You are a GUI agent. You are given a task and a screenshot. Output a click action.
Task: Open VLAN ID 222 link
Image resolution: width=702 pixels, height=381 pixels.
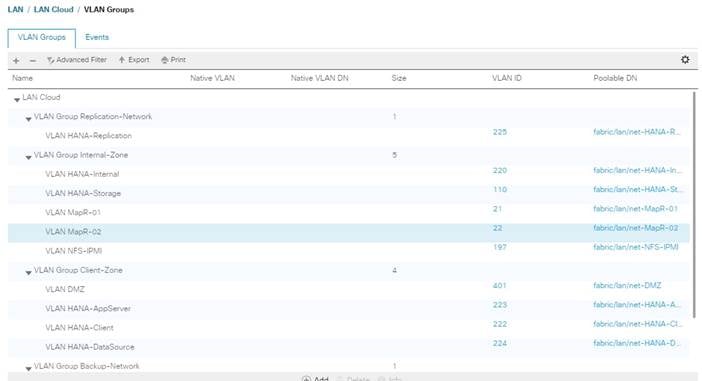coord(500,324)
